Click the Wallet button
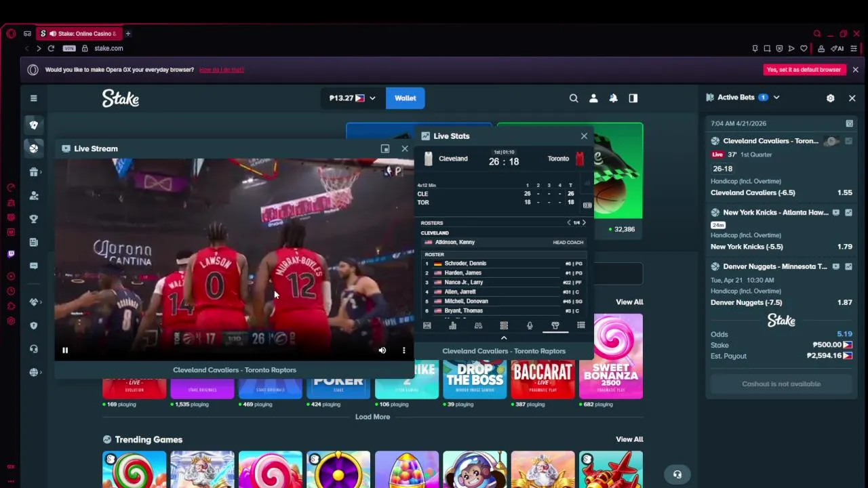868x488 pixels. point(406,98)
